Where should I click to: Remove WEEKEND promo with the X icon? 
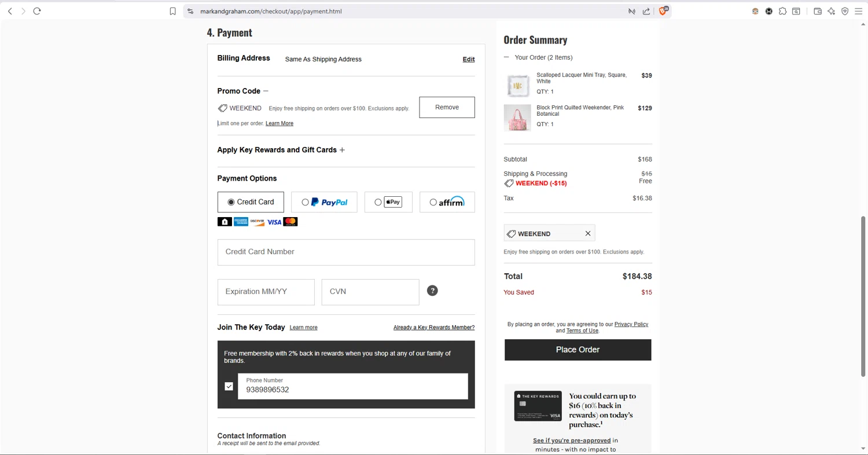588,233
